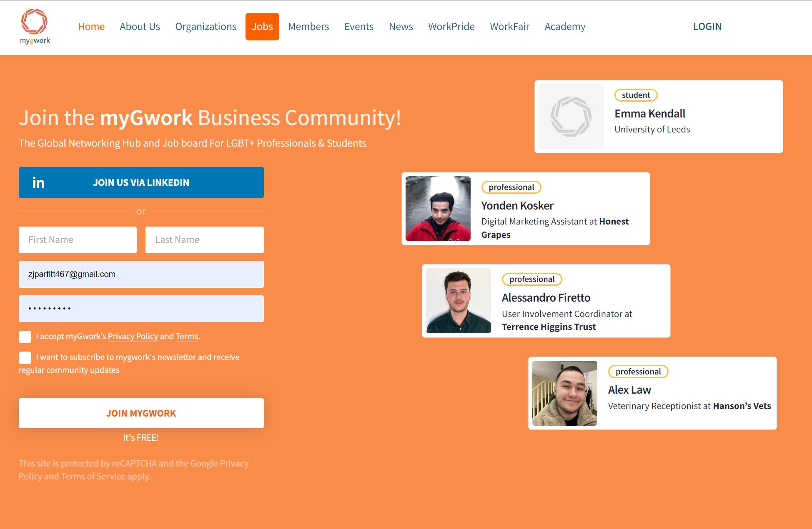Open Yonden Kosker's profile photo
812x529 pixels.
pos(438,209)
